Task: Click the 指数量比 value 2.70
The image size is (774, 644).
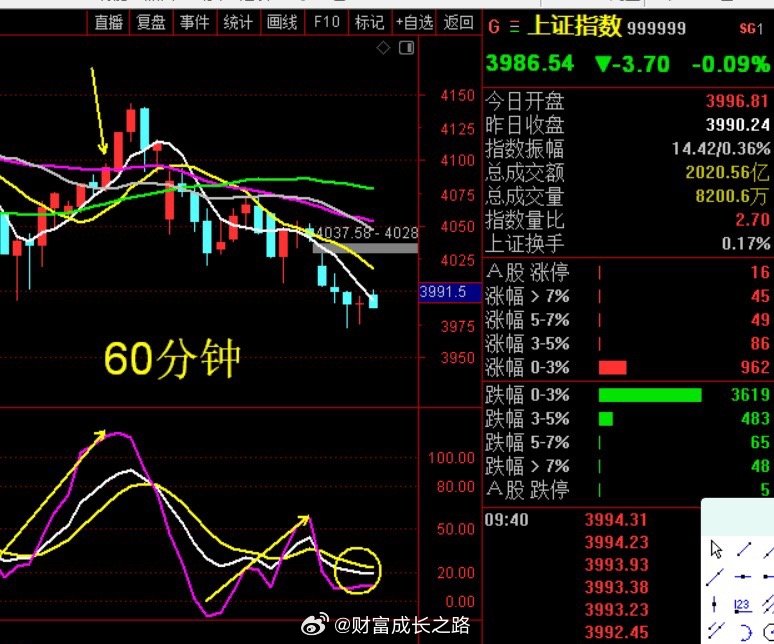Action: point(752,220)
